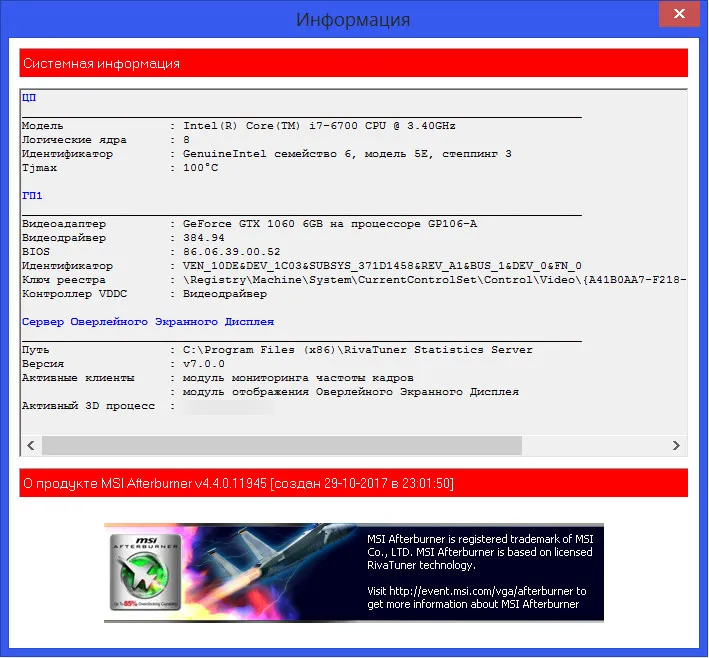The image size is (709, 658).
Task: Click the version value 'v7.0.0'
Action: pos(203,364)
